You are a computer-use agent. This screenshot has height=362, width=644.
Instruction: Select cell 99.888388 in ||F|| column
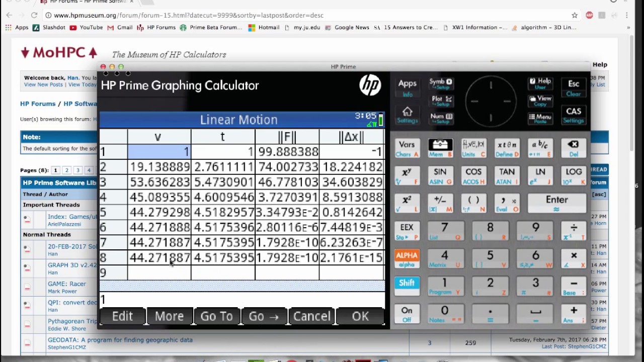(x=287, y=152)
